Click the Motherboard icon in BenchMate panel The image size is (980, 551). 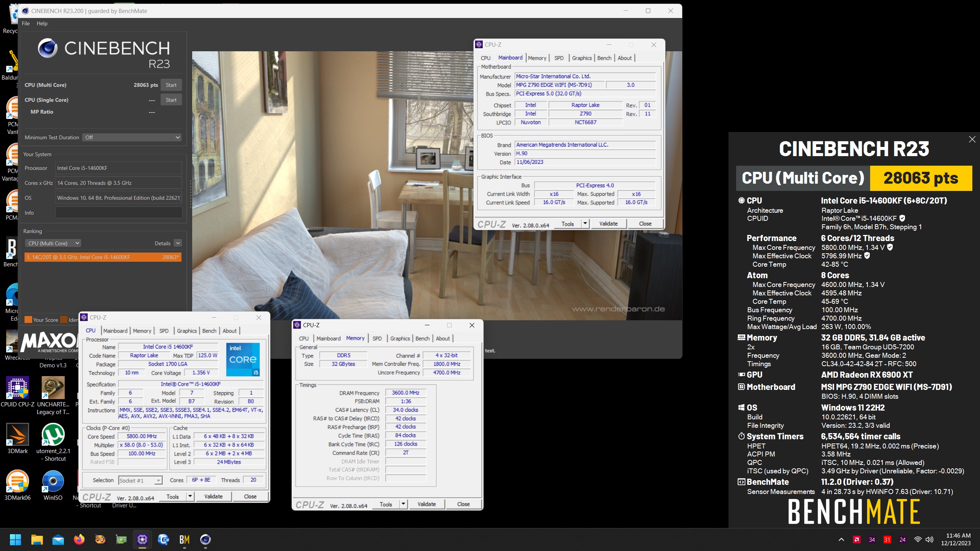(742, 387)
